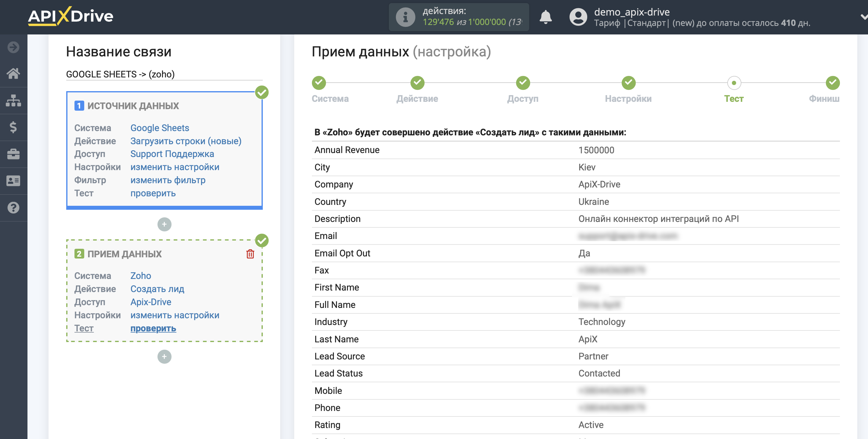Edit the connection name field
This screenshot has width=868, height=439.
click(164, 74)
